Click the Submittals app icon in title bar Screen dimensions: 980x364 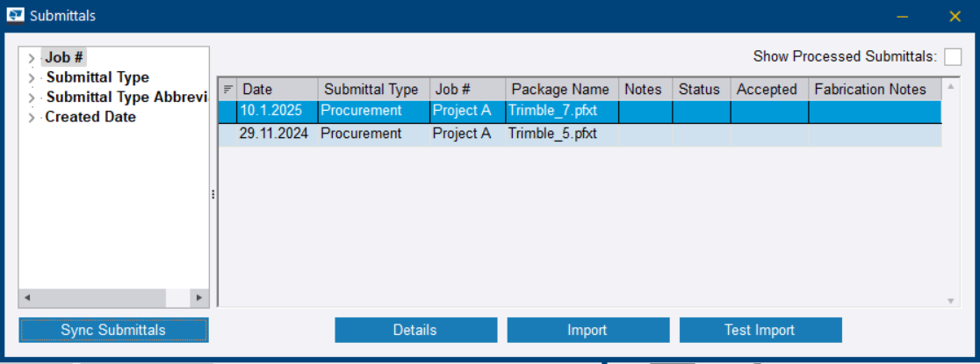click(16, 15)
